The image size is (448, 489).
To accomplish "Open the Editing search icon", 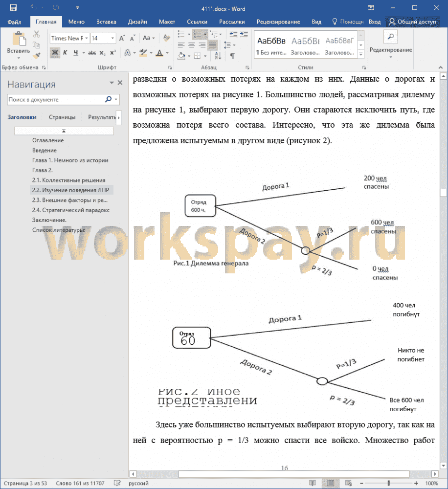I will pyautogui.click(x=390, y=37).
